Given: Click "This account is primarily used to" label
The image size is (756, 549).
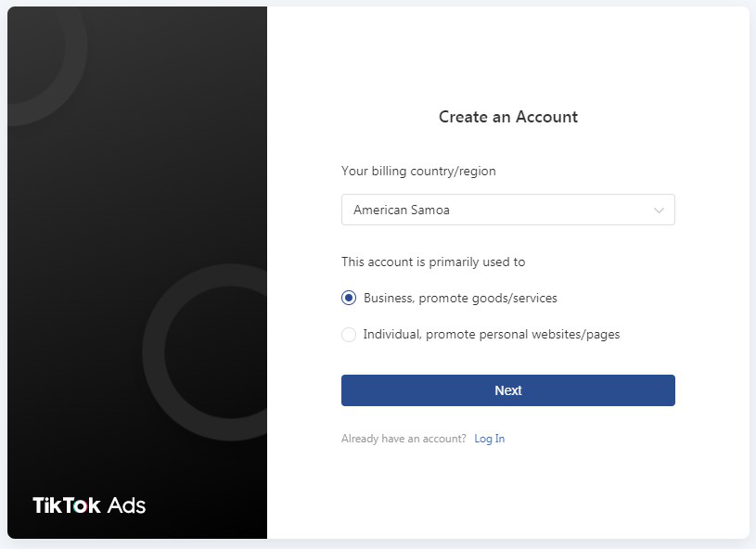Looking at the screenshot, I should [x=433, y=262].
